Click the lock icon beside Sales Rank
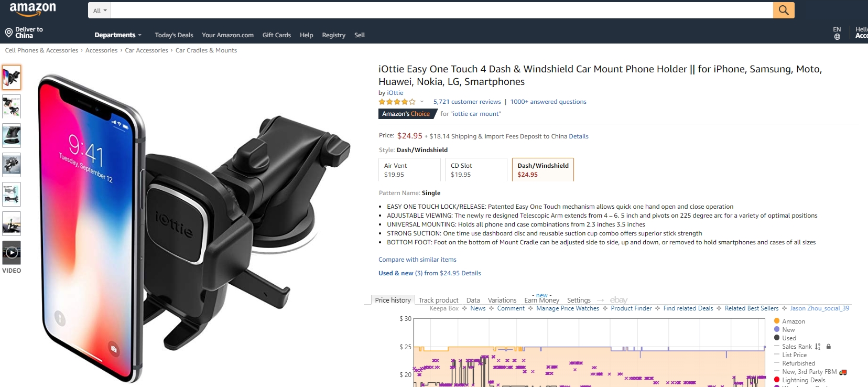868x387 pixels. pyautogui.click(x=829, y=347)
